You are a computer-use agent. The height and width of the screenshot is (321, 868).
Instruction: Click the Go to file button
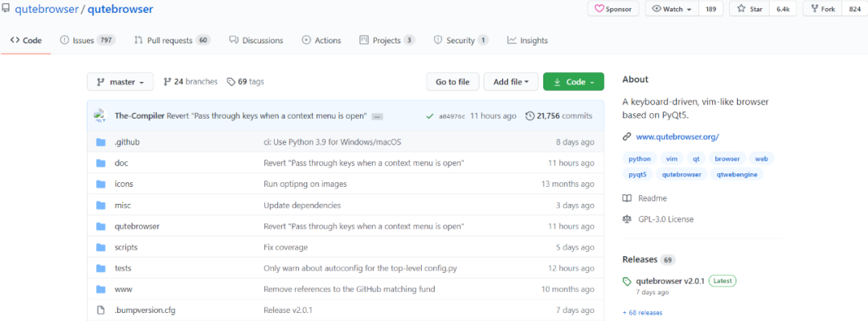(x=452, y=82)
